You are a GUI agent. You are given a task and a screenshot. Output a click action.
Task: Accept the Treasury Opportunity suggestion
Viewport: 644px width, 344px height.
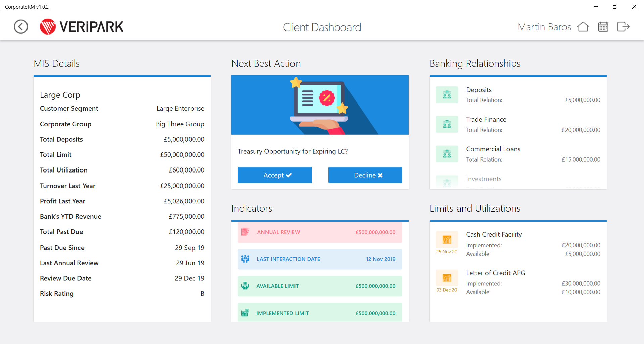(x=275, y=175)
